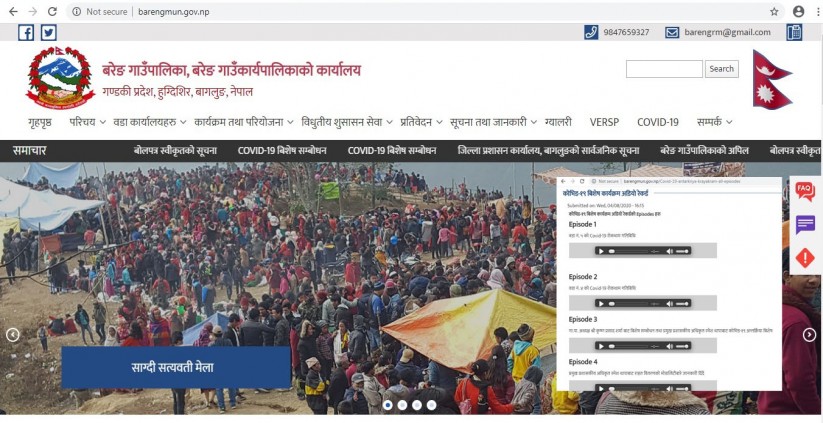Bookmark this page with the star icon

(x=774, y=12)
